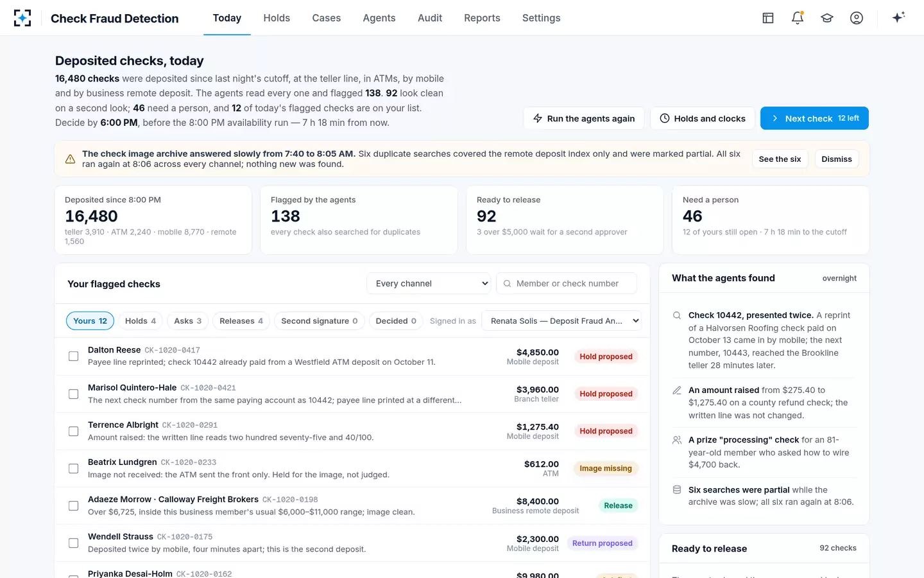Open the notifications bell
Viewport: 924px width, 578px height.
click(798, 18)
